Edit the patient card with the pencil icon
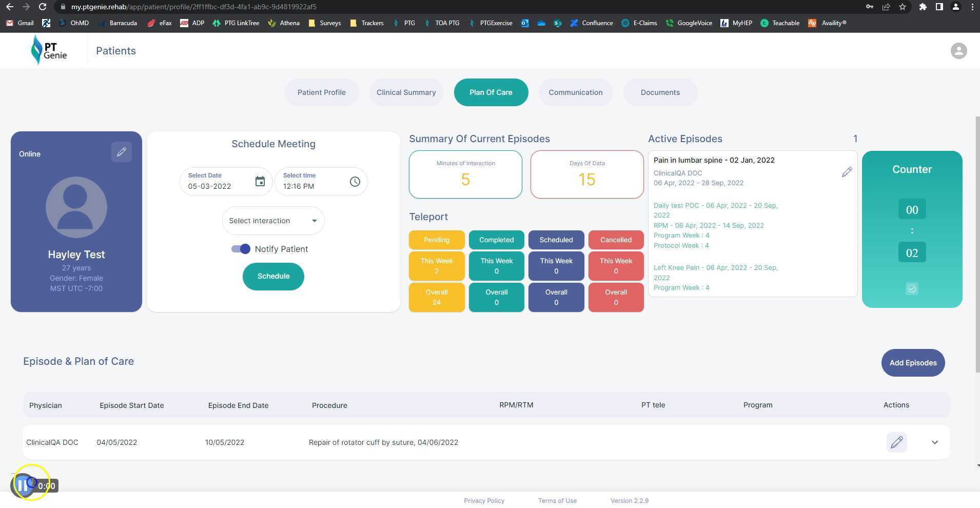The width and height of the screenshot is (980, 508). click(x=122, y=151)
